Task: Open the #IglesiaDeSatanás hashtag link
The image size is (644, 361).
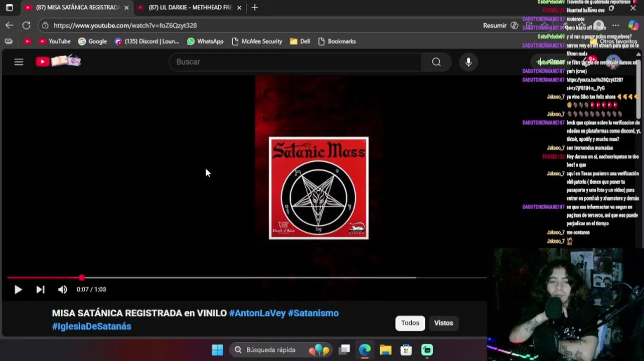Action: [92, 326]
